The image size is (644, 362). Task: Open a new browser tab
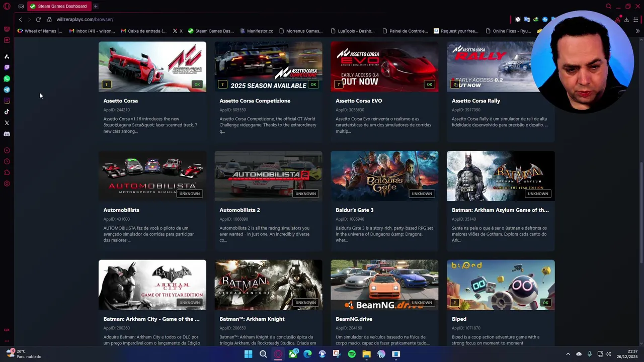[x=96, y=6]
